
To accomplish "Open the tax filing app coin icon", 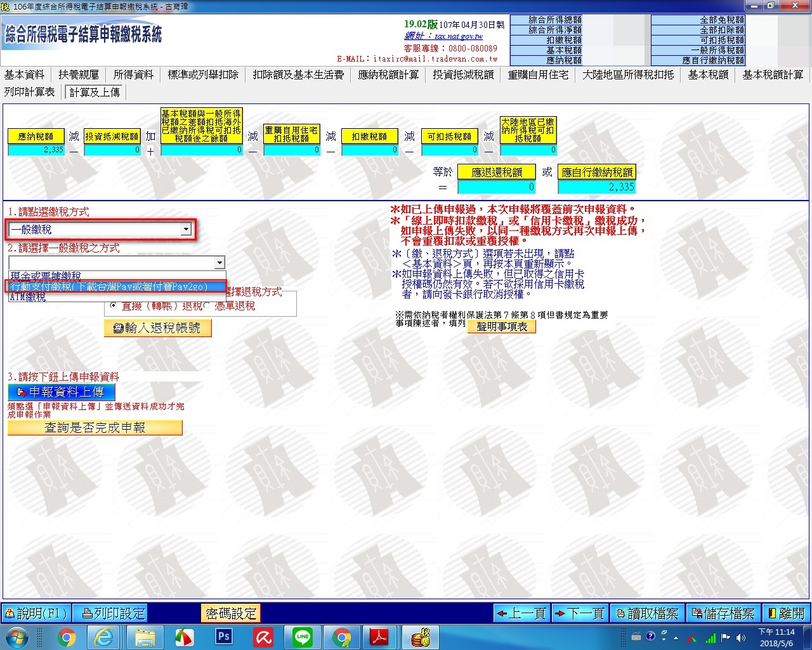I will click(x=419, y=636).
